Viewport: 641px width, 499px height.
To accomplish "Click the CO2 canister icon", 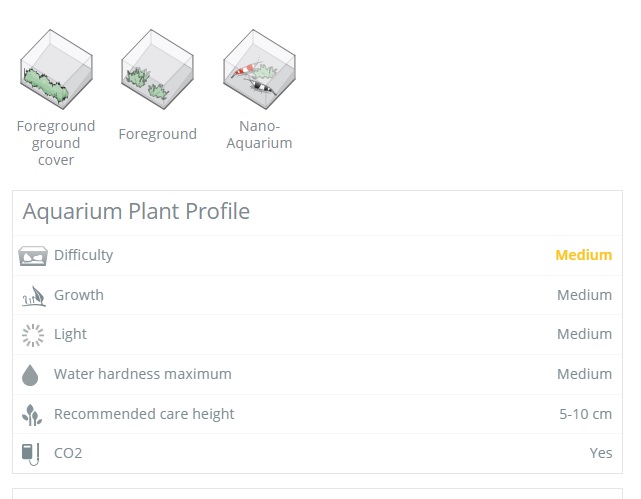I will [32, 454].
